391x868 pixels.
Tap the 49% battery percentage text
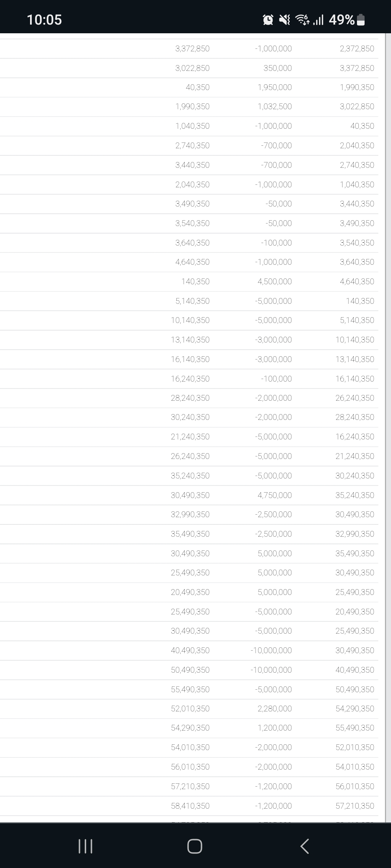point(341,20)
